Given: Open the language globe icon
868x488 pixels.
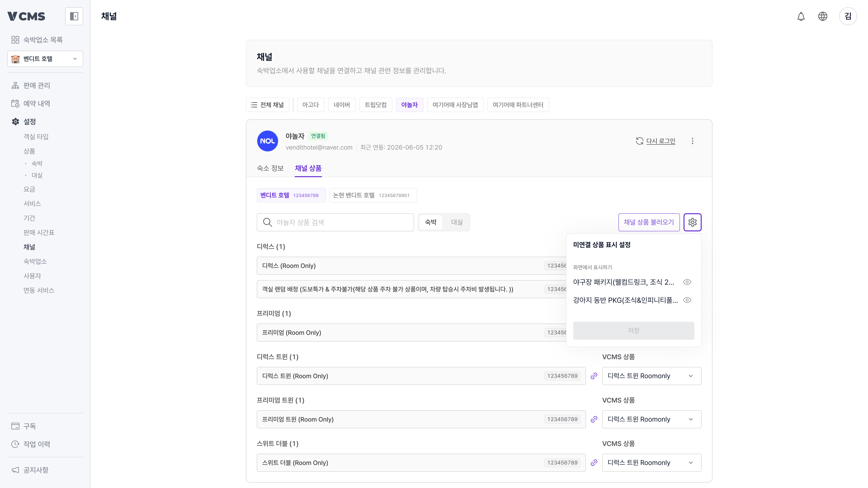Looking at the screenshot, I should pyautogui.click(x=823, y=16).
